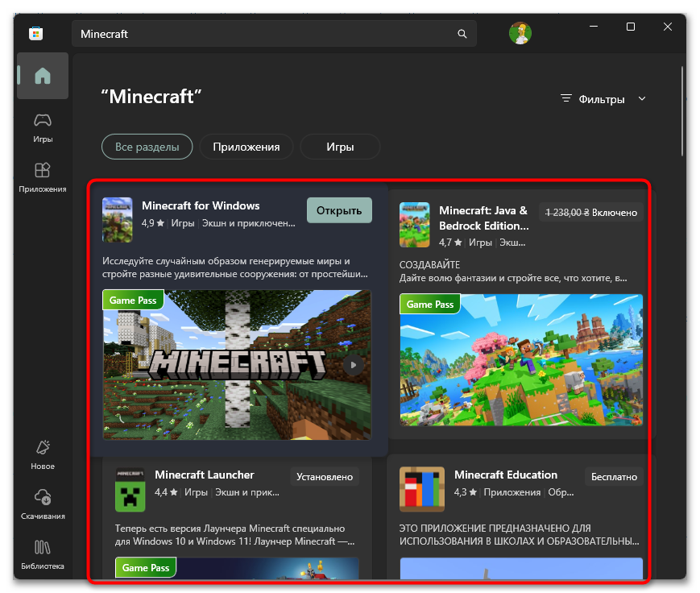Click the Microsoft Store logo icon

[36, 34]
